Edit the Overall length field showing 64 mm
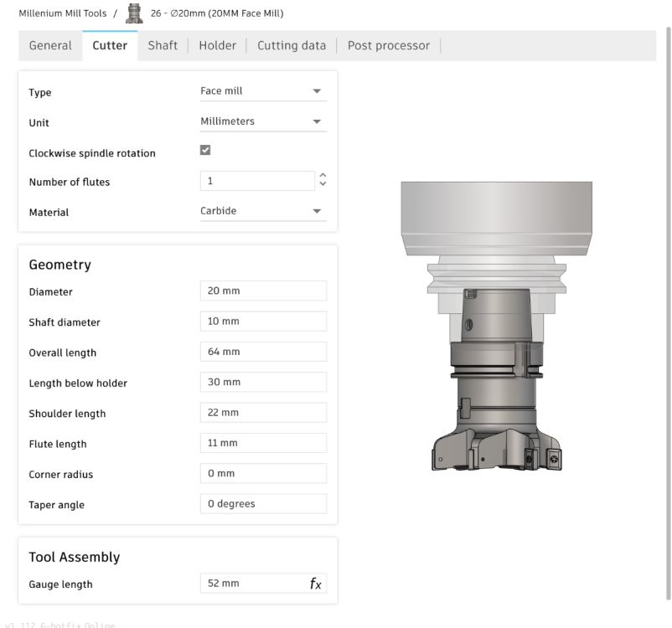Viewport: 672px width, 628px height. (x=263, y=352)
